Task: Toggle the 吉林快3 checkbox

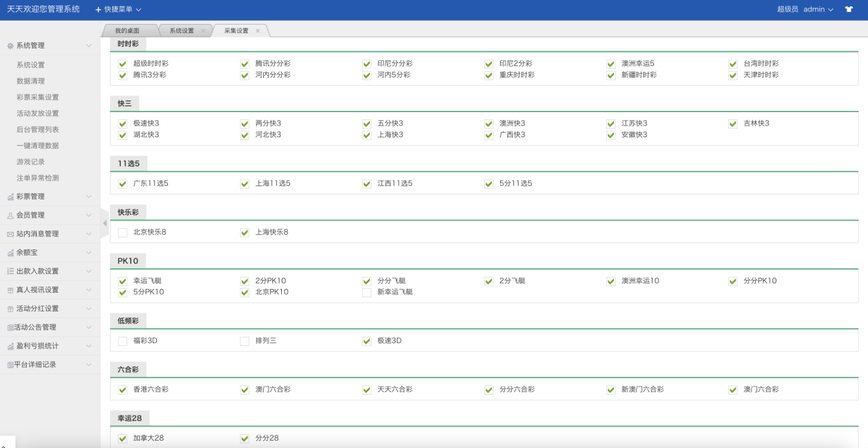Action: [733, 124]
